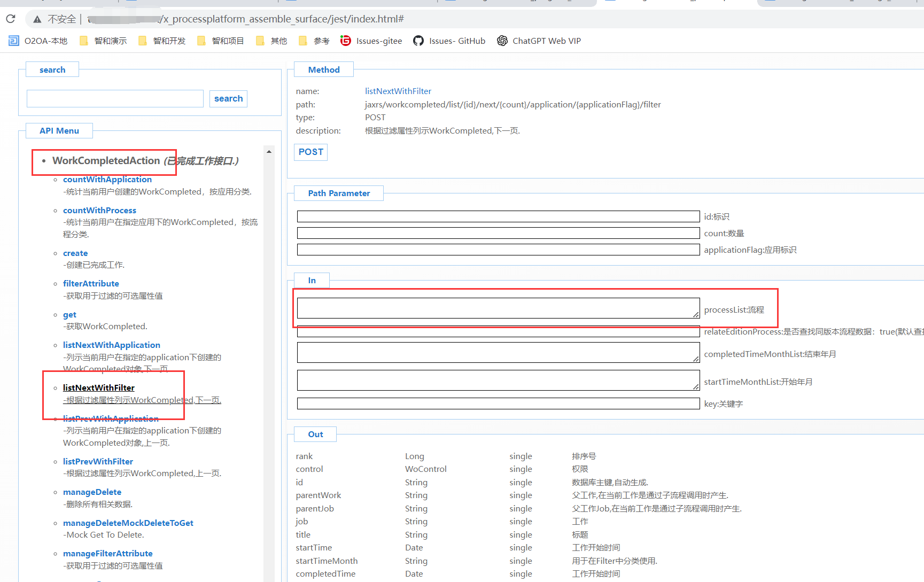
Task: Click the id path parameter field
Action: point(498,216)
